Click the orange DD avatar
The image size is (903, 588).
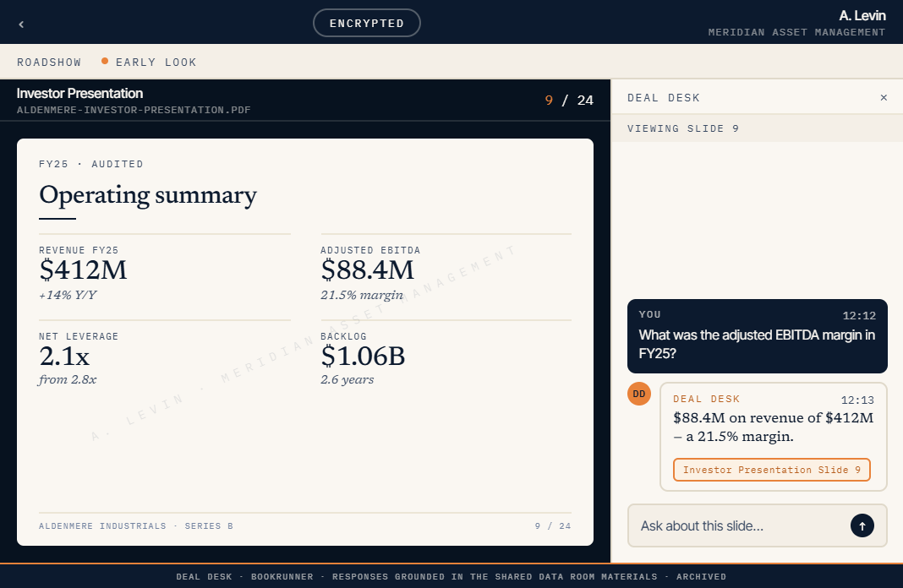point(639,394)
